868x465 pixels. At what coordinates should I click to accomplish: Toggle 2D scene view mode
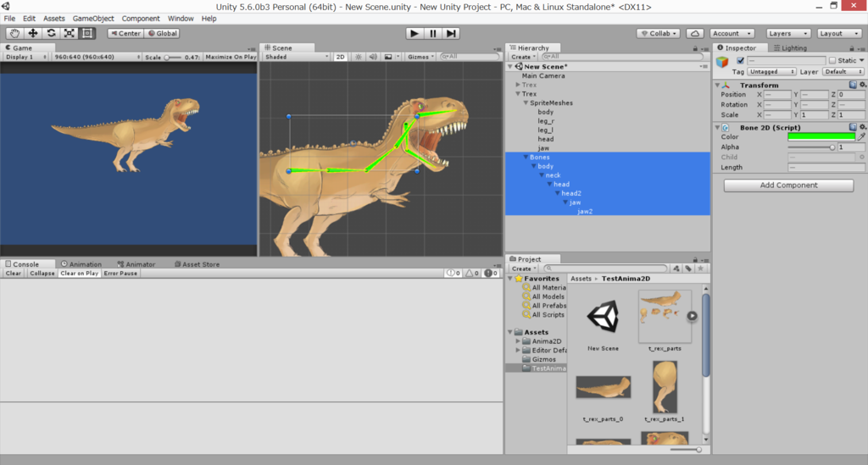[341, 57]
